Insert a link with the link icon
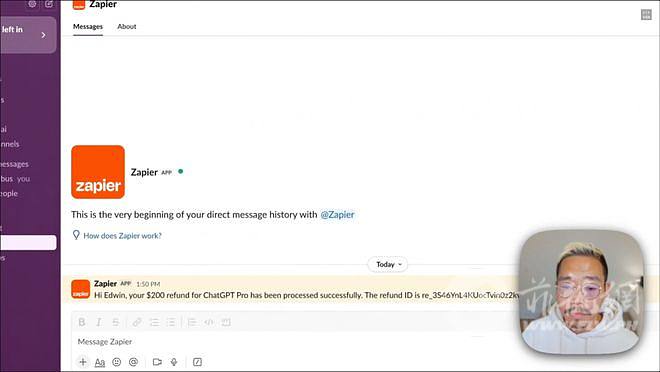This screenshot has width=660, height=372. point(137,322)
